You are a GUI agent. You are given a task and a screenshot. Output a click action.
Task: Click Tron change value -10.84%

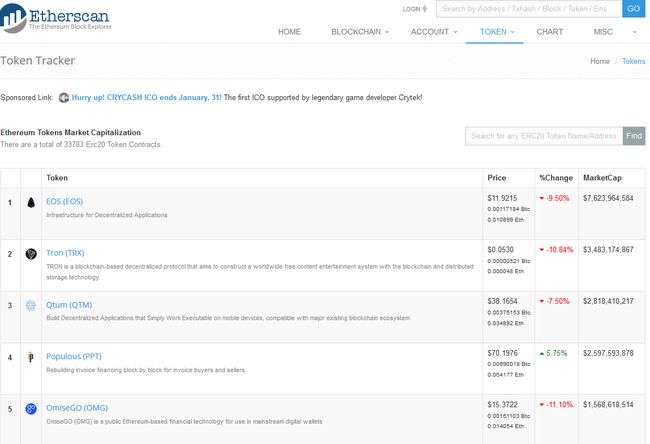(x=556, y=250)
